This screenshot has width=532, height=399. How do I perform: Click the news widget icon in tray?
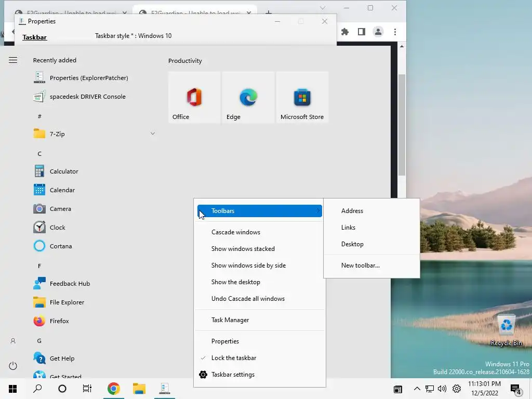[397, 389]
